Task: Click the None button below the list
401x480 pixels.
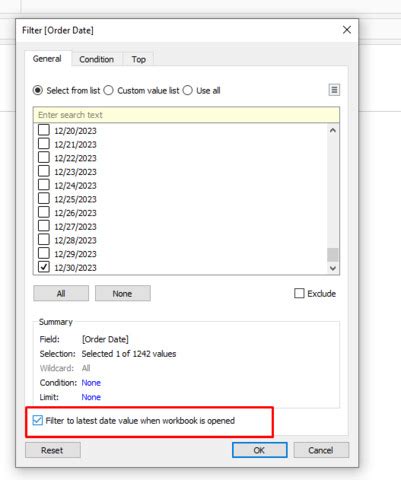Action: click(x=123, y=293)
